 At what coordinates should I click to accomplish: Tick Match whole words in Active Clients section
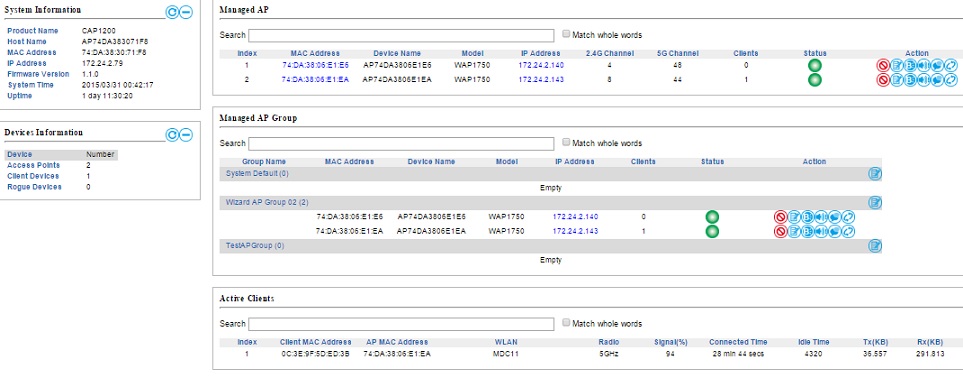point(566,323)
